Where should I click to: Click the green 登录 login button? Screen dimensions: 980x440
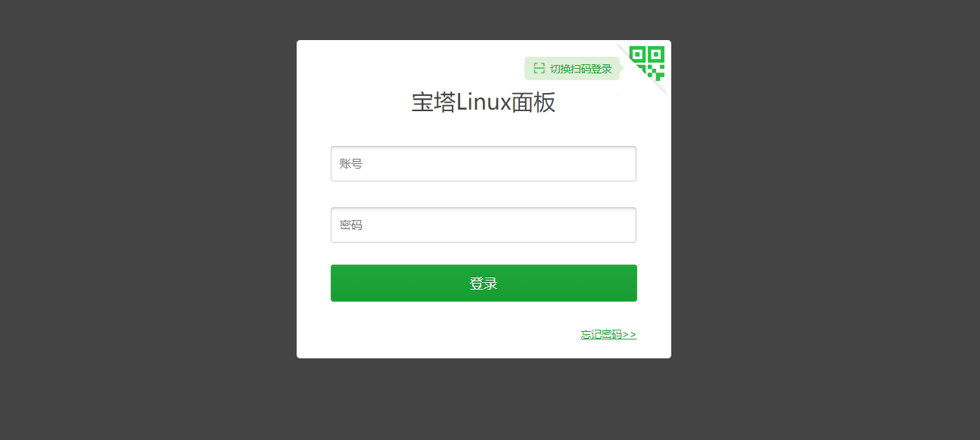484,283
